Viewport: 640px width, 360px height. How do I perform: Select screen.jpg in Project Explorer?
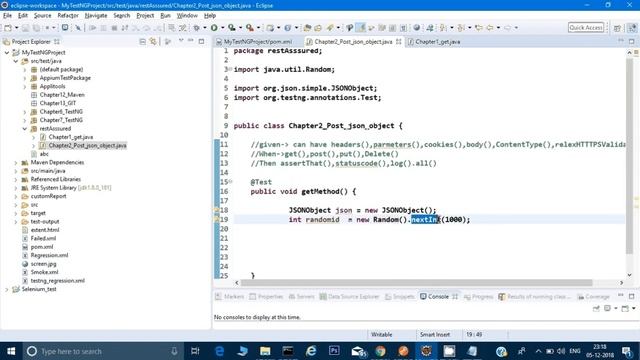pyautogui.click(x=43, y=264)
